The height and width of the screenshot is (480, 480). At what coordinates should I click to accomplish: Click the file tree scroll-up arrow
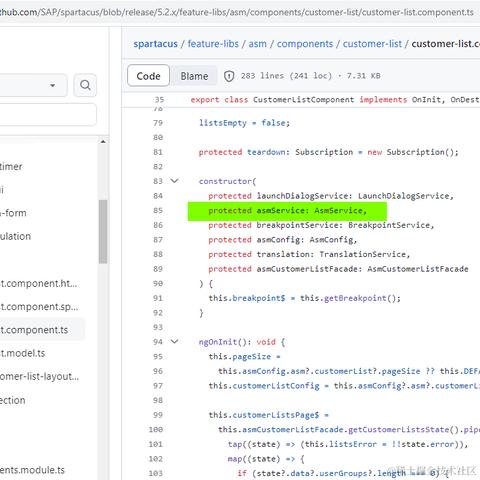click(x=103, y=142)
